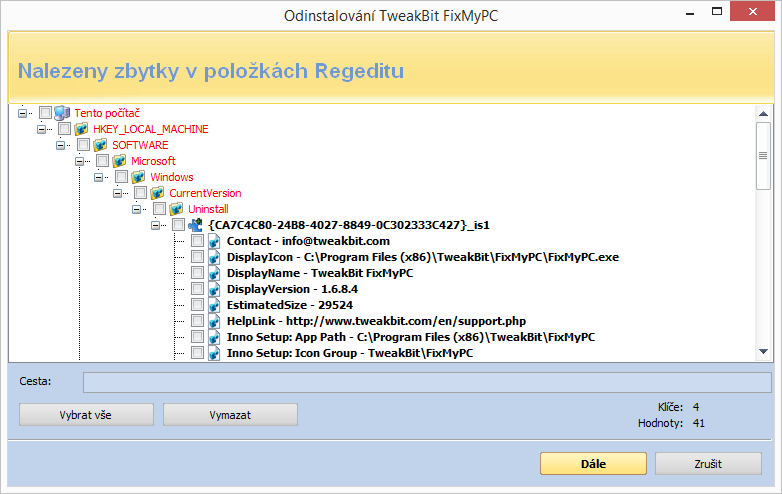Click the value icon for Inno Setup: Icon Group

coord(214,353)
